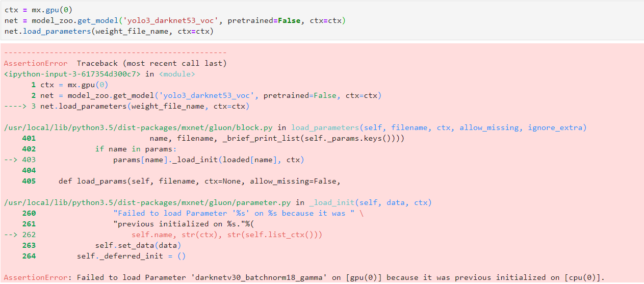Click arrow line 403 params[name]._load_init
The image size is (644, 284).
[154, 160]
